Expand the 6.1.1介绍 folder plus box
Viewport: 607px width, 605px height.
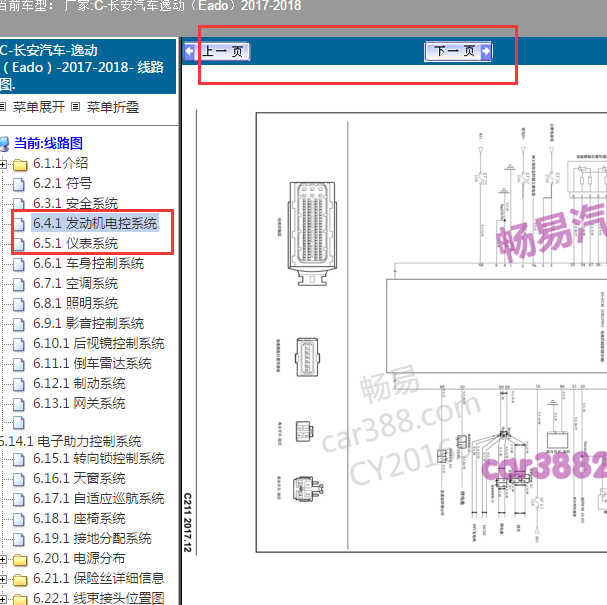pos(3,164)
